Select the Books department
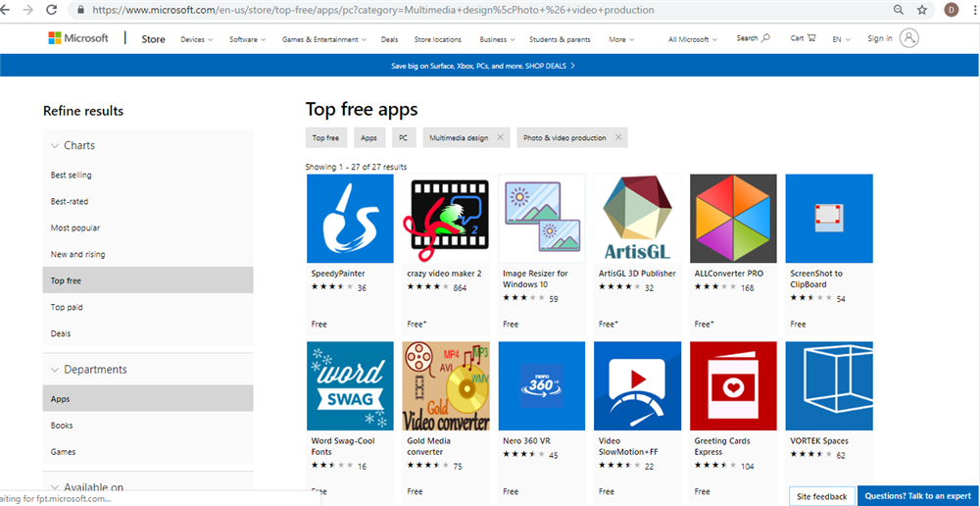 click(x=148, y=426)
